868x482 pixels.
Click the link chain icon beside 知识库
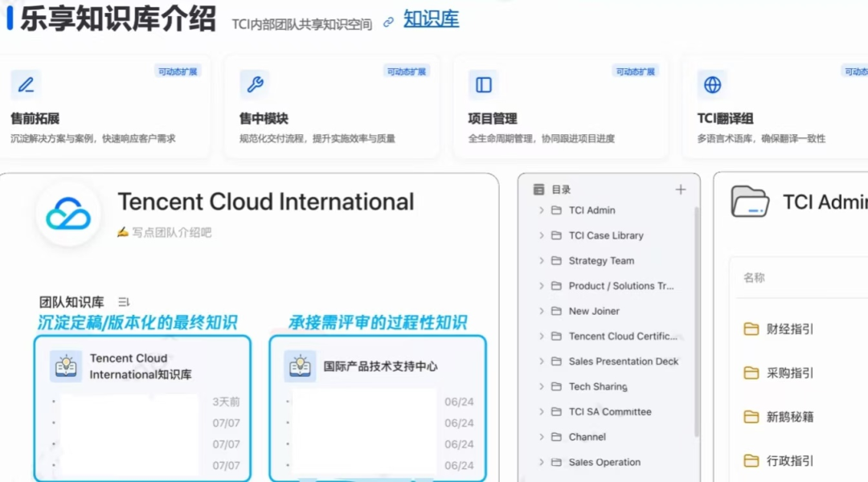tap(389, 22)
